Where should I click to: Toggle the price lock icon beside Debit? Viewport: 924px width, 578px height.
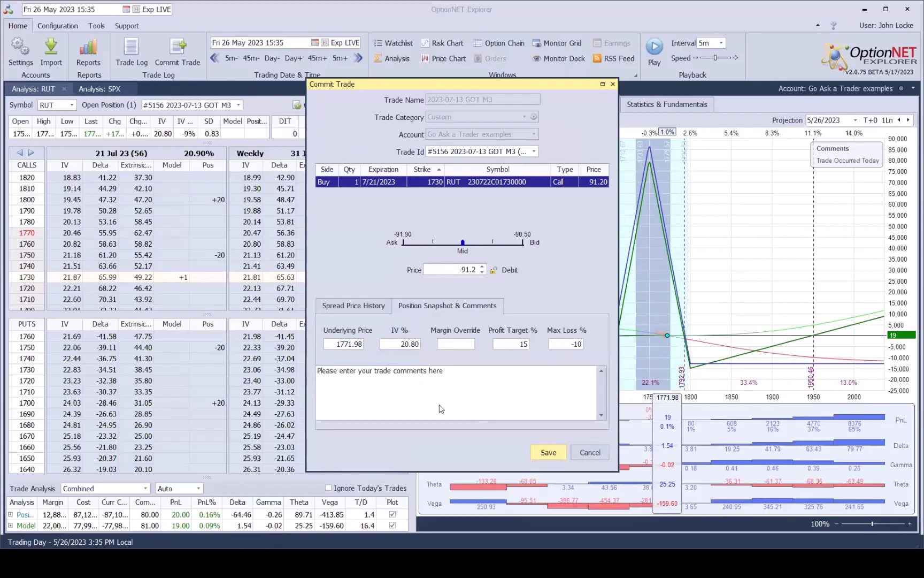[494, 270]
